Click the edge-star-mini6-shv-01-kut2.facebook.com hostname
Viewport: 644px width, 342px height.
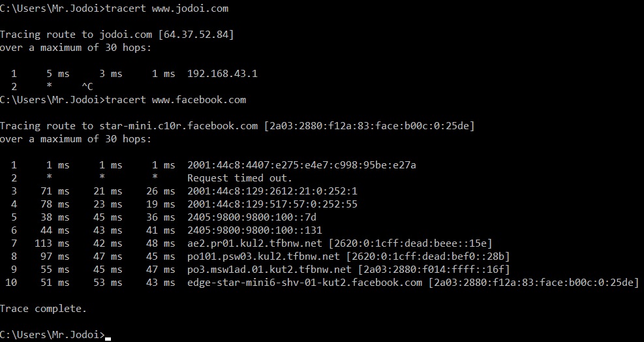point(305,283)
